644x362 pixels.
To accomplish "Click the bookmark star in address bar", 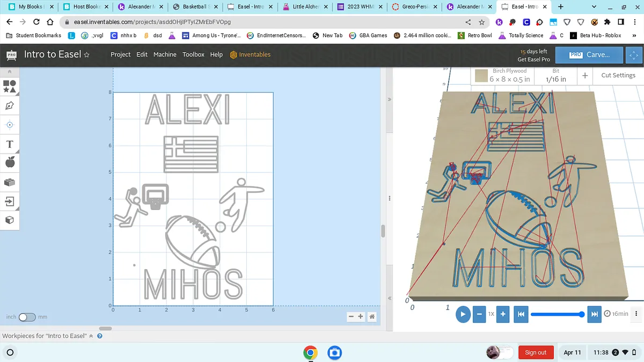I will point(481,22).
